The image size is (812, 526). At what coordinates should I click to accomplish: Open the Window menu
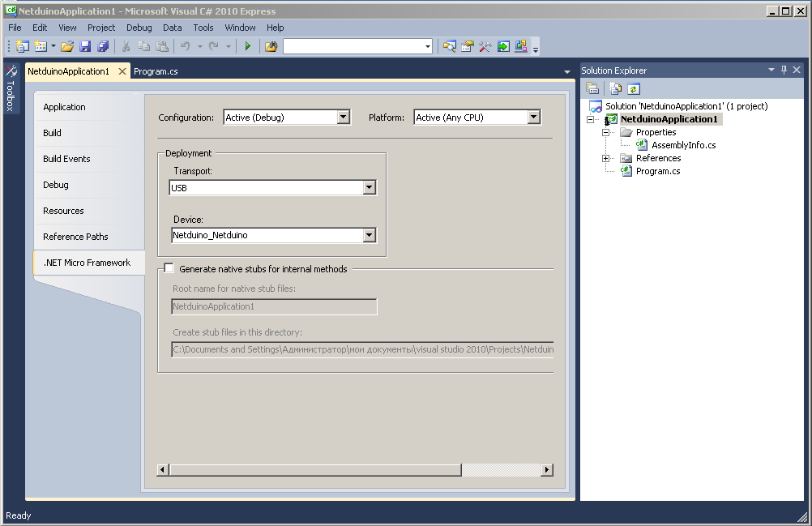(241, 28)
